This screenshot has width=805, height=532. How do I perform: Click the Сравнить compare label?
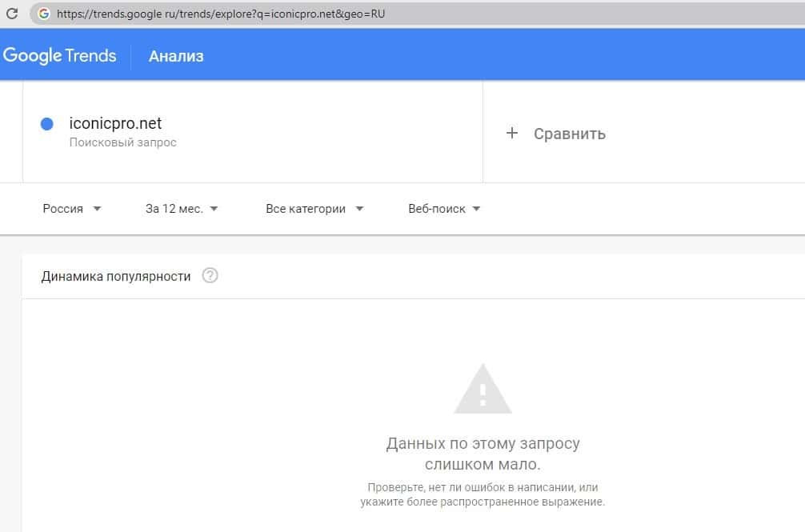(x=569, y=134)
